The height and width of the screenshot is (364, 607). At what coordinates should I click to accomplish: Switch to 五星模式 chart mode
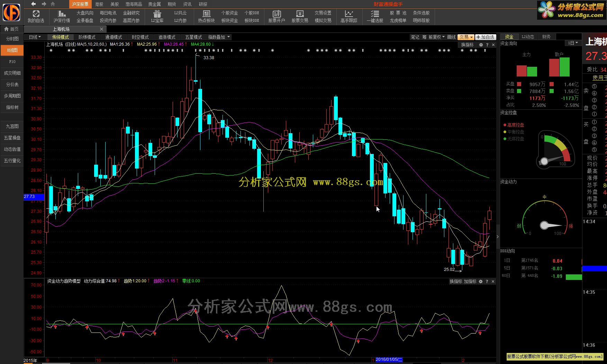pyautogui.click(x=193, y=37)
